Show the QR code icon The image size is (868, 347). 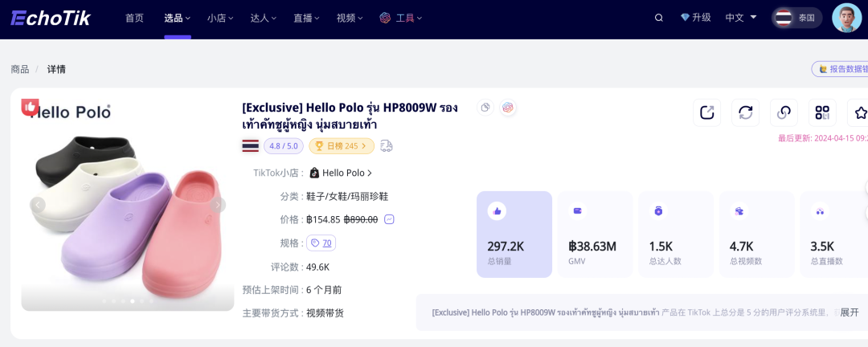coord(823,113)
